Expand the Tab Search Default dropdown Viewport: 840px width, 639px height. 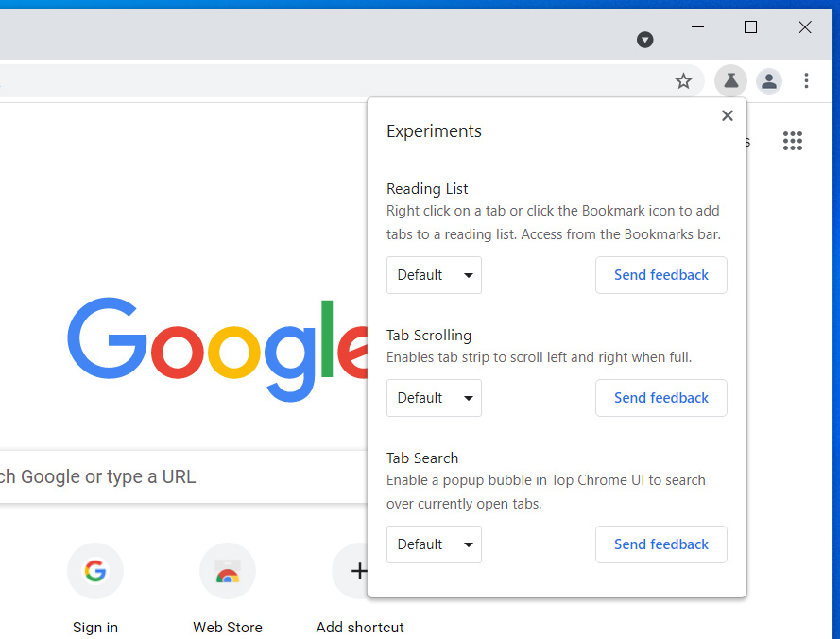[x=434, y=544]
